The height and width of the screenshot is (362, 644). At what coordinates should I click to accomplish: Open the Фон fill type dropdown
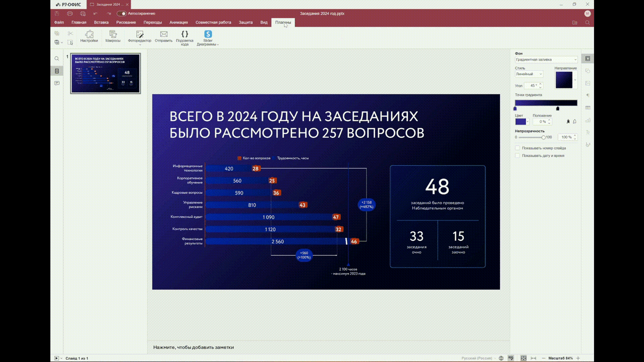coord(546,60)
